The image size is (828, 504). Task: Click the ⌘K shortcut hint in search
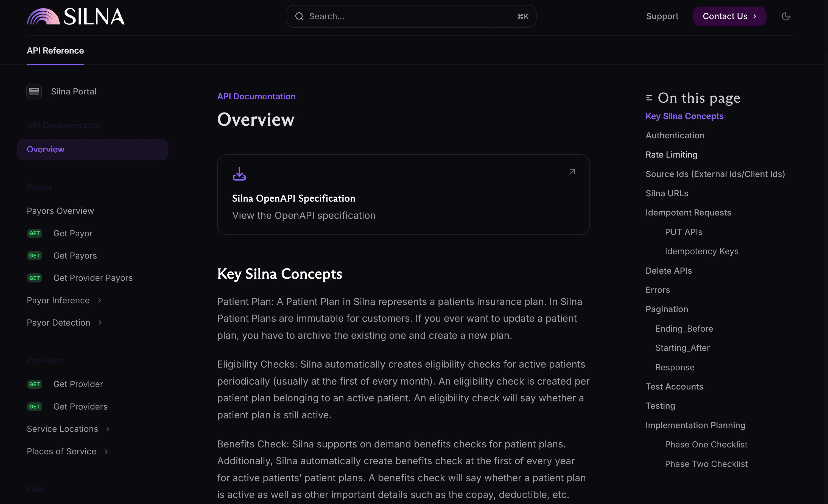tap(522, 16)
